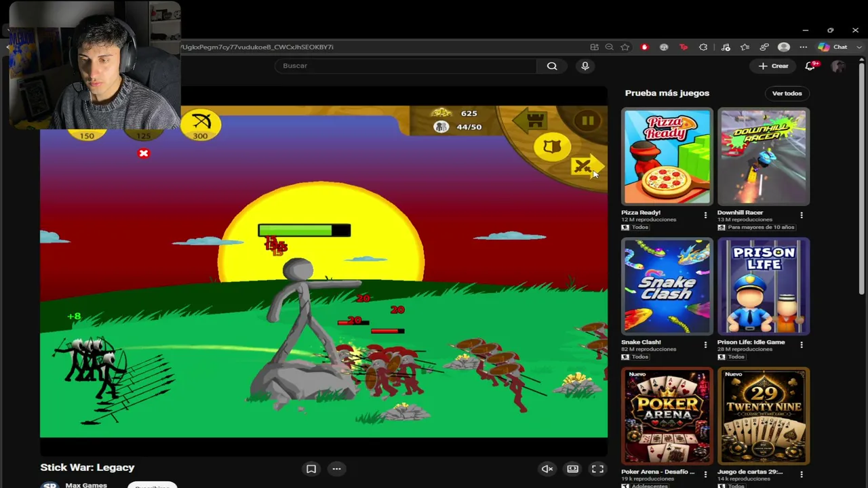Switch the game to theater mode
Viewport: 868px width, 488px height.
click(573, 469)
